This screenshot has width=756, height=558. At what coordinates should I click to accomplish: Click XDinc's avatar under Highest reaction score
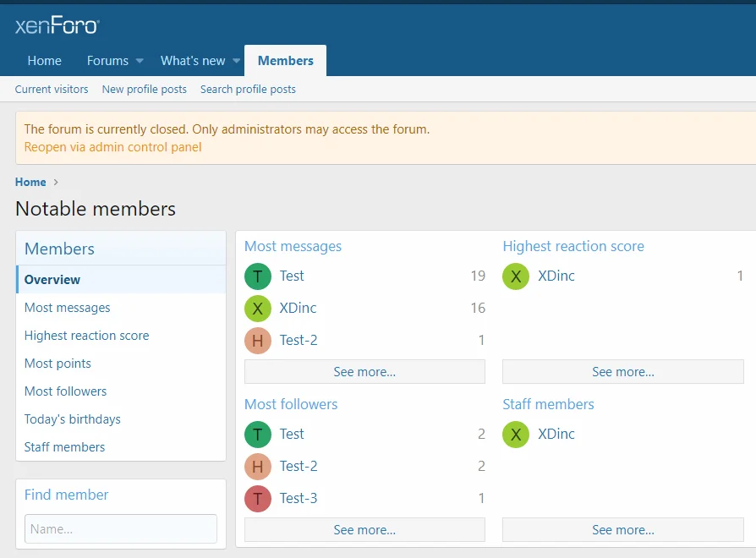coord(516,276)
